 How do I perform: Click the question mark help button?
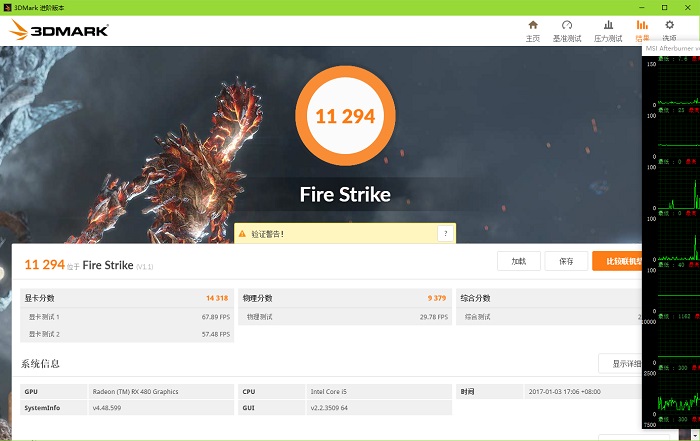[x=444, y=233]
